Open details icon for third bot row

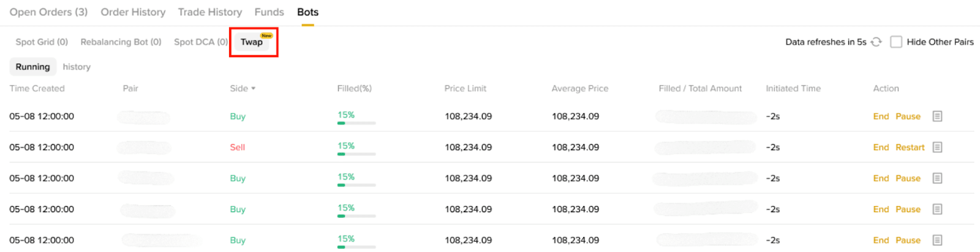click(937, 178)
